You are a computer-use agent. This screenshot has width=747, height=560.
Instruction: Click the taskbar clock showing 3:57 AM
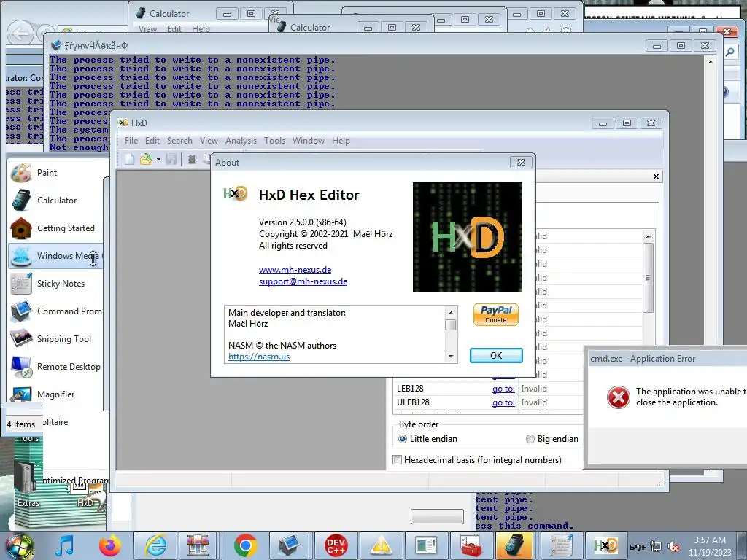[x=710, y=546]
